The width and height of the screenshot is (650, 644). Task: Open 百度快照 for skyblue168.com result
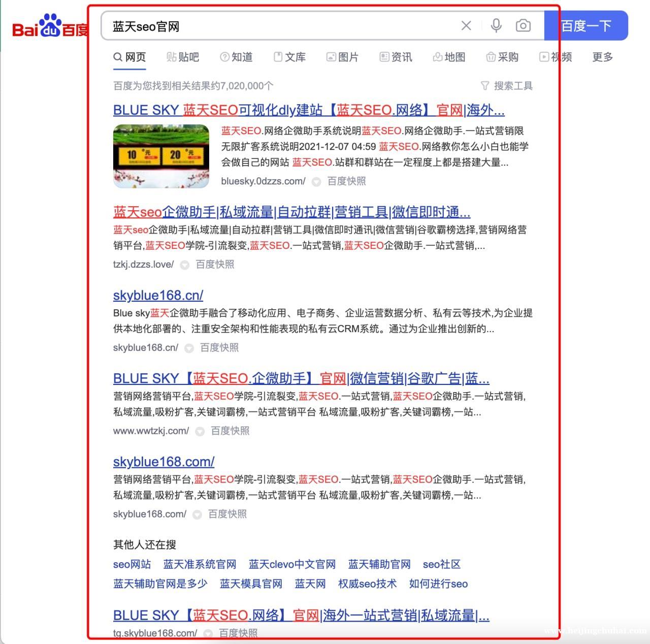coord(227,514)
